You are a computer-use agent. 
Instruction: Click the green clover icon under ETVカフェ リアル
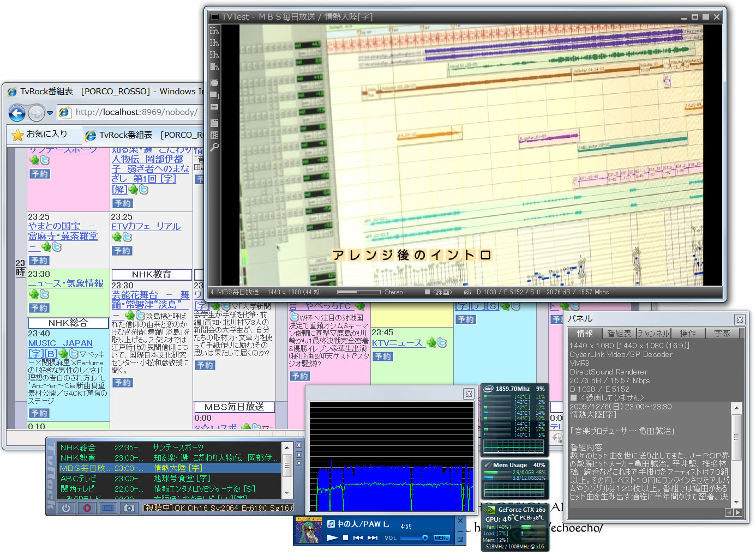tap(116, 237)
